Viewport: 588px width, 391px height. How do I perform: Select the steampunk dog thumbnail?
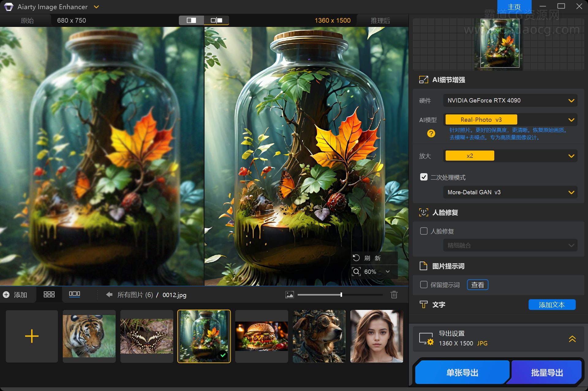point(319,336)
